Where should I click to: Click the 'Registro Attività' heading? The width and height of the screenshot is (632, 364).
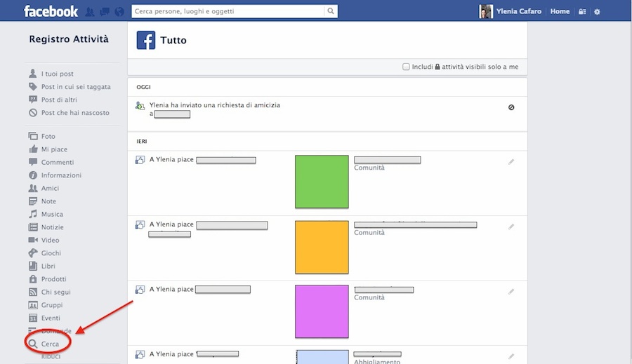tap(69, 39)
